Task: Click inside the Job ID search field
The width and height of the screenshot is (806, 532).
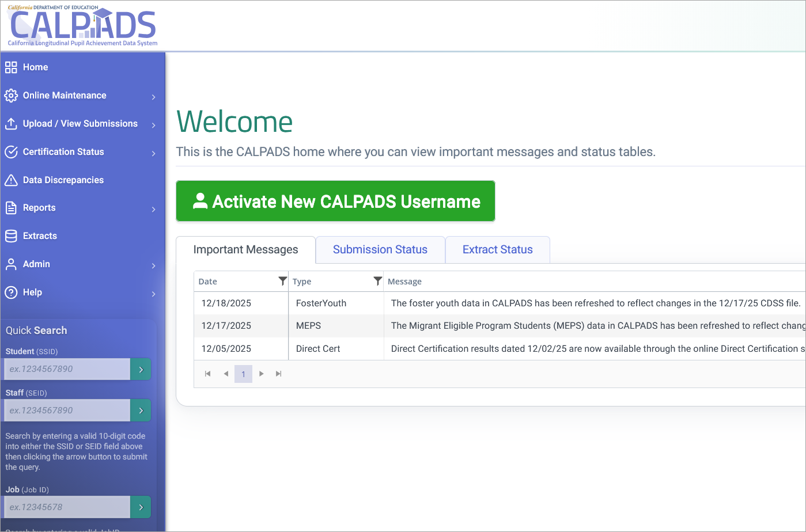Action: point(66,507)
